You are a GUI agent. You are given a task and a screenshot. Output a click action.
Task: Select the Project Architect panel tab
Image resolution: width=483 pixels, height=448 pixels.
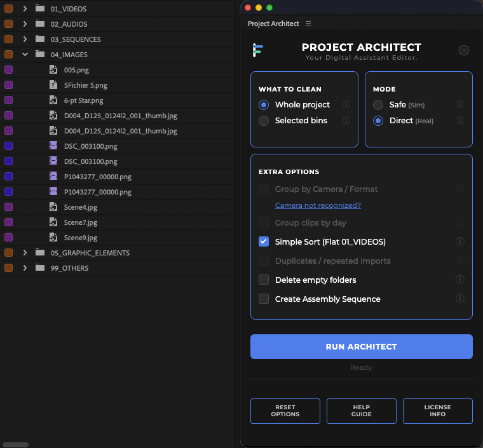point(273,24)
